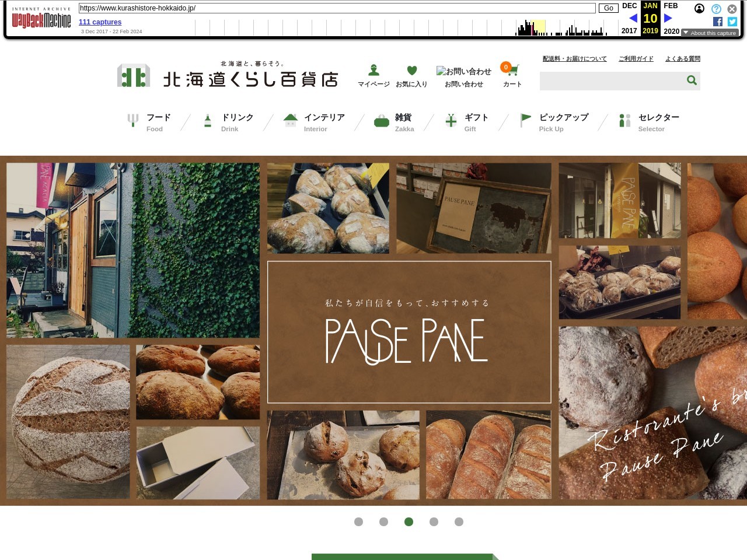
Task: Click the カート text label
Action: tap(512, 84)
